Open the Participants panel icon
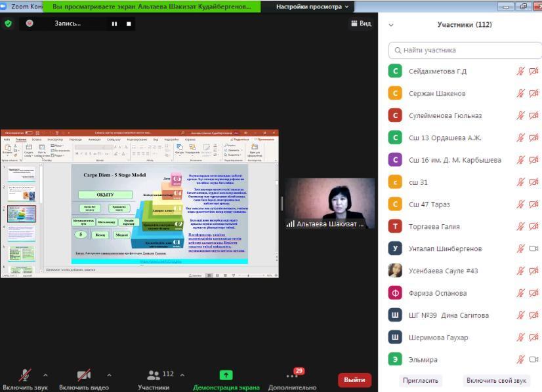The width and height of the screenshot is (542, 392). coord(154,376)
